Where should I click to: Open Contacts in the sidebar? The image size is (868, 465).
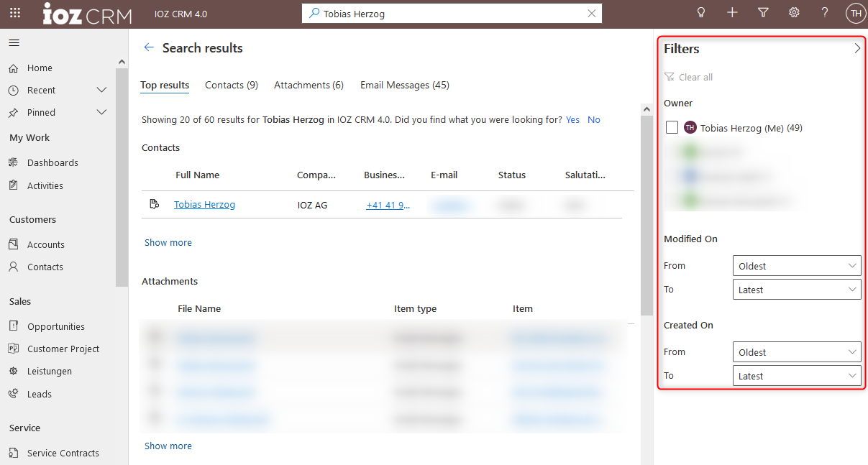[45, 267]
